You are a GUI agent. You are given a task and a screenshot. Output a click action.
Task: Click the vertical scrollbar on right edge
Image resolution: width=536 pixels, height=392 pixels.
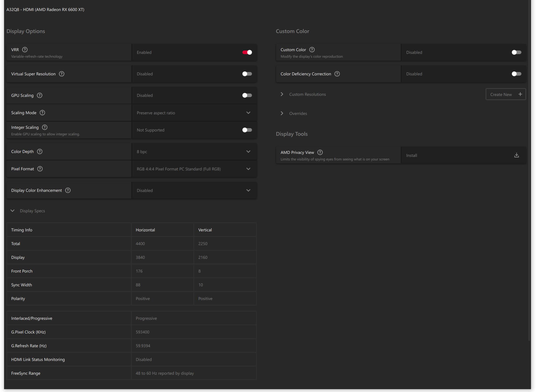point(529,167)
